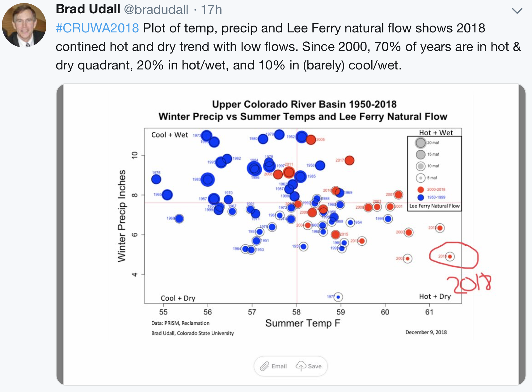
Task: Open the #CRUWA2018 hashtag link
Action: [x=97, y=28]
